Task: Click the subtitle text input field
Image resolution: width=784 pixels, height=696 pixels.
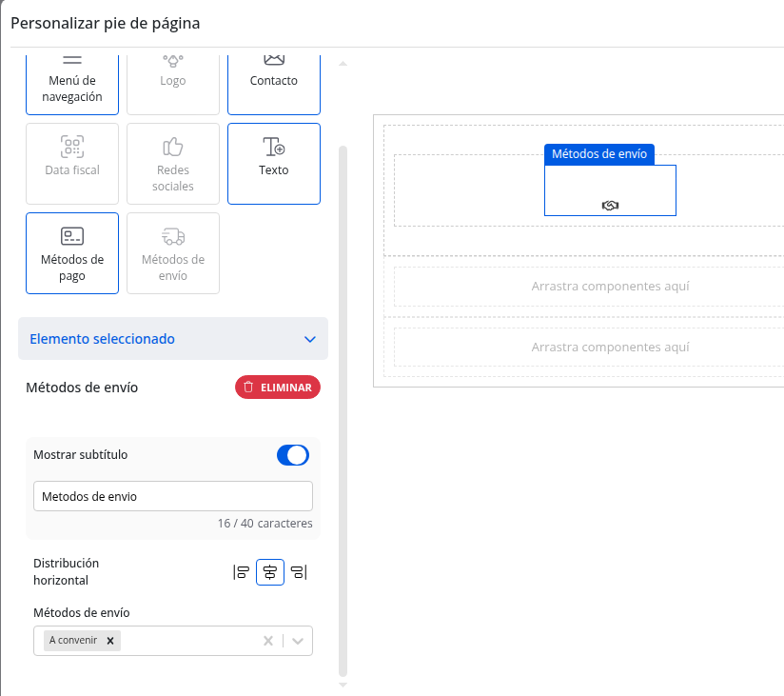Action: click(x=173, y=496)
